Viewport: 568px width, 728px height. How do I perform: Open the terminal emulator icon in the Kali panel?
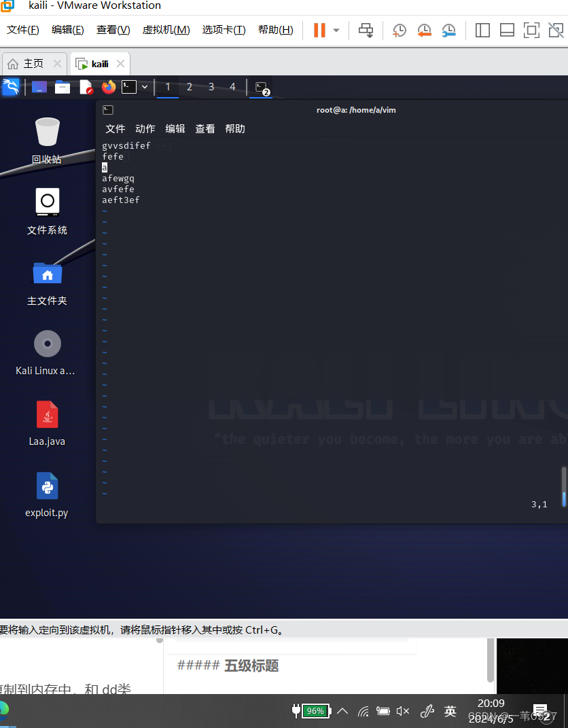(129, 87)
